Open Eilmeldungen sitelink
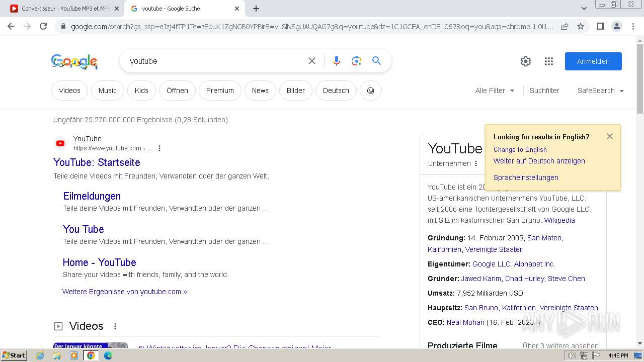This screenshot has width=644, height=362. (x=92, y=196)
